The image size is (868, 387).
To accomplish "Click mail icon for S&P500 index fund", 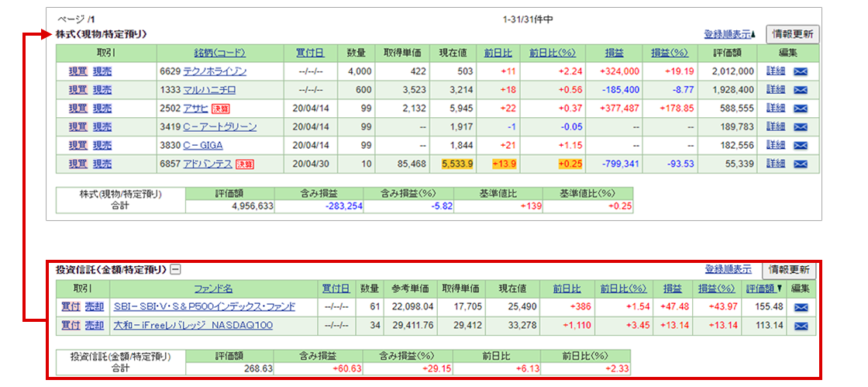I will point(801,307).
